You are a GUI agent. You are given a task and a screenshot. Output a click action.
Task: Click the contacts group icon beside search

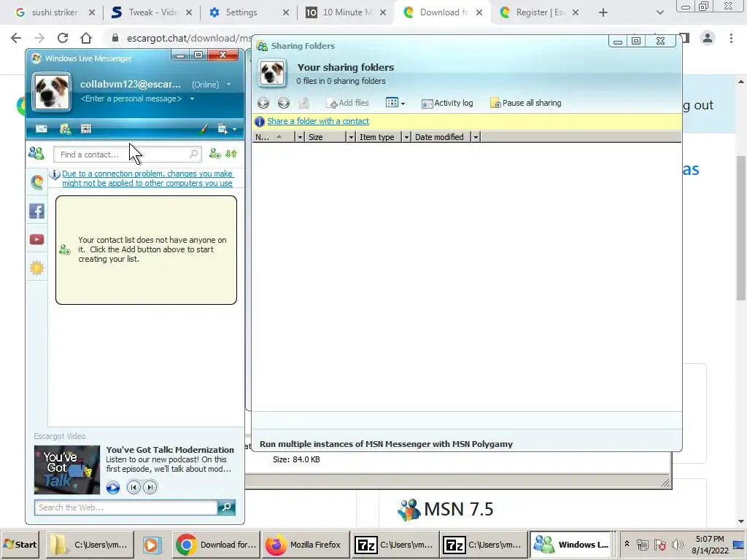[36, 153]
